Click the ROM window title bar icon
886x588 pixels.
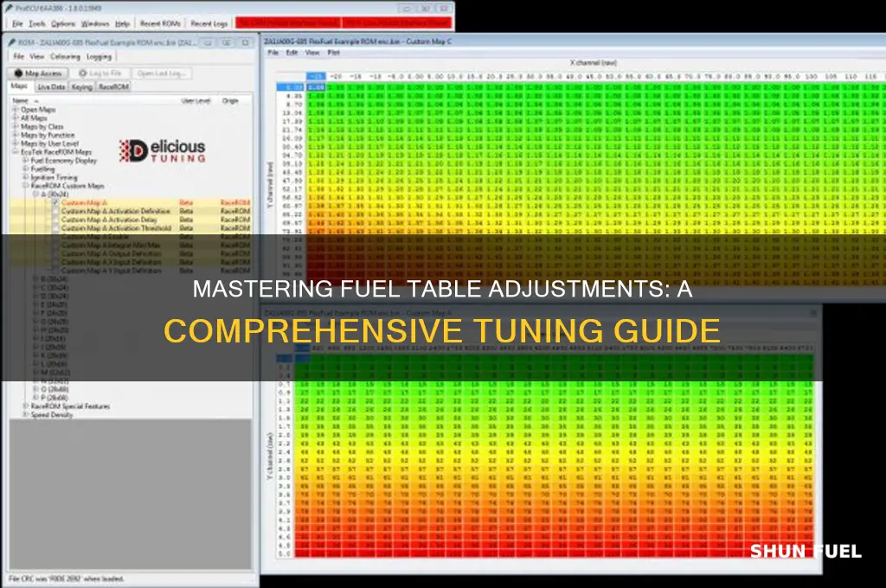[12, 42]
